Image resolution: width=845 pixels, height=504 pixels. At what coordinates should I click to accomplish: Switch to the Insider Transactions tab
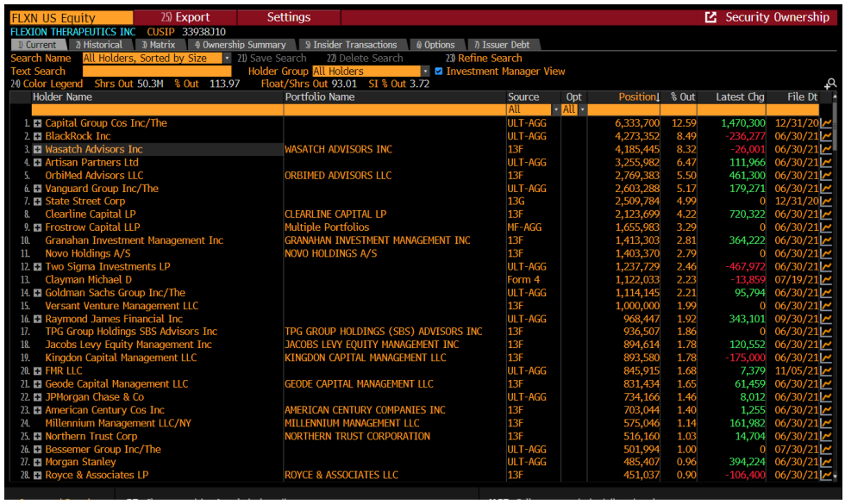pyautogui.click(x=350, y=45)
